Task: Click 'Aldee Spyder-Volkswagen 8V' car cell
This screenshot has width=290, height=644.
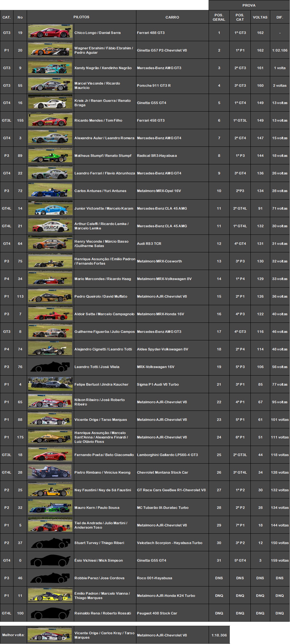Action: 172,349
